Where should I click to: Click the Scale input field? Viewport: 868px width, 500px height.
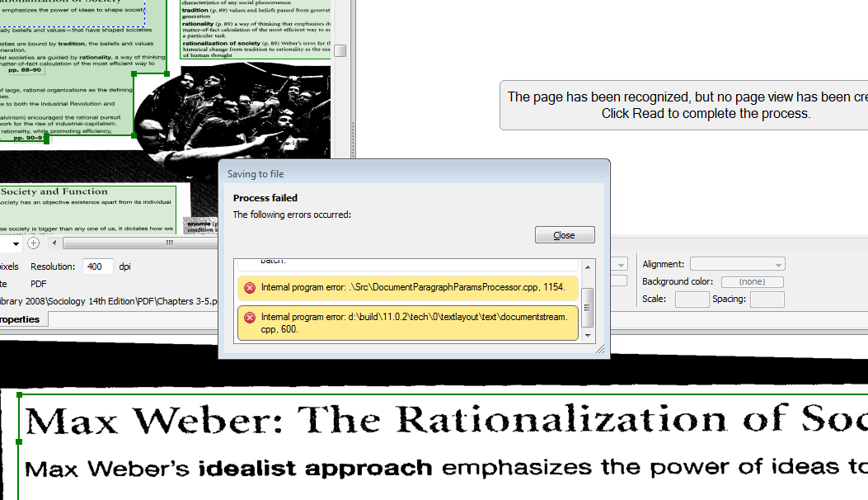tap(692, 300)
